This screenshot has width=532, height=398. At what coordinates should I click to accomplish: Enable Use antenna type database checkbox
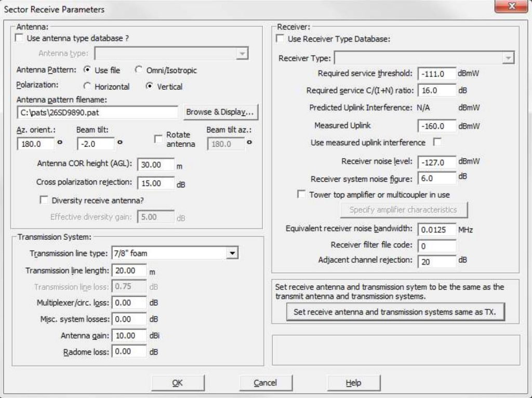pos(19,38)
